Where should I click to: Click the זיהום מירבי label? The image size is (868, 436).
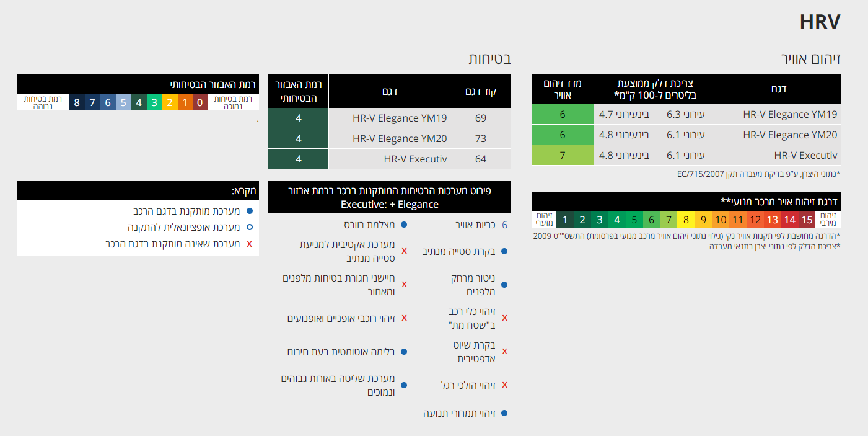tap(828, 220)
